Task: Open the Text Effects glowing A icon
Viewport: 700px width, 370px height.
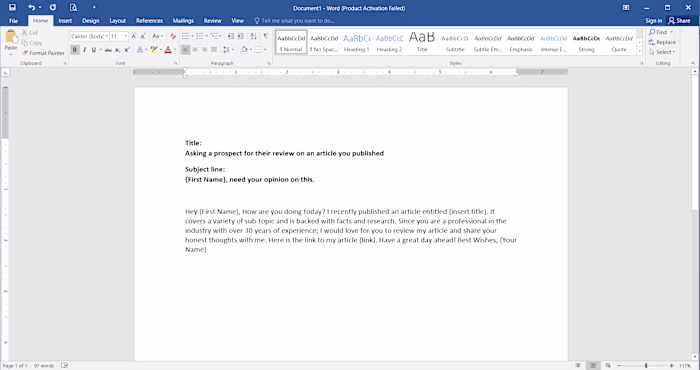Action: (140, 50)
